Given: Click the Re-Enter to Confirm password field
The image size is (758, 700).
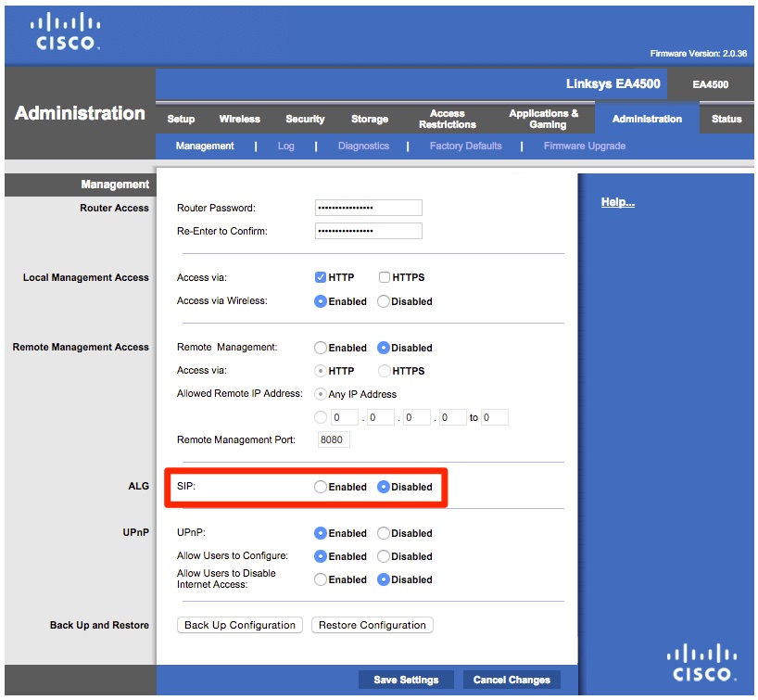Looking at the screenshot, I should 369,231.
